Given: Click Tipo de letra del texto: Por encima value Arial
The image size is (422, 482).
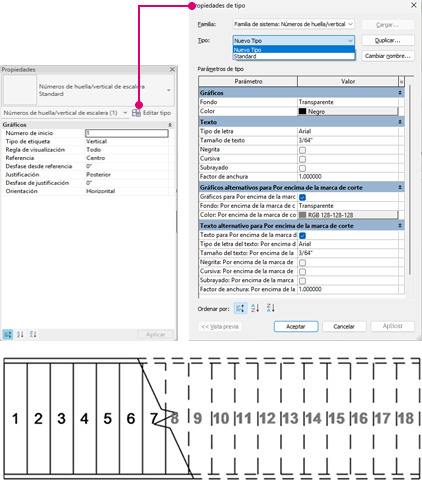Looking at the screenshot, I should point(305,244).
